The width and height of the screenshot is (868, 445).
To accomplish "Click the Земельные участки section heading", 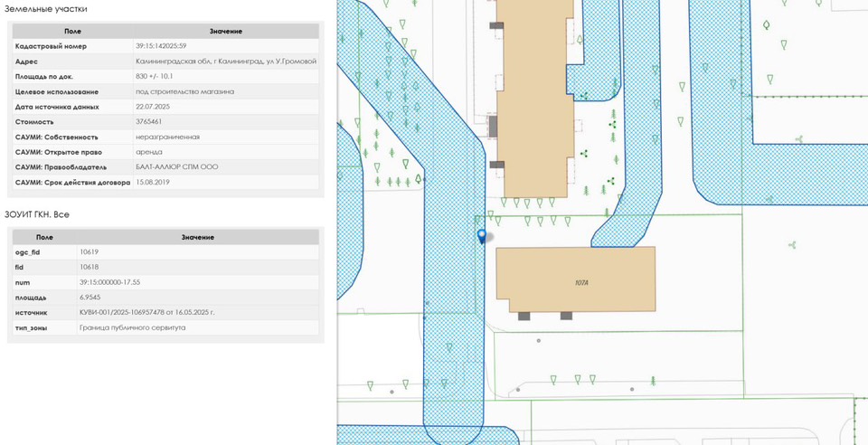I will coord(46,9).
